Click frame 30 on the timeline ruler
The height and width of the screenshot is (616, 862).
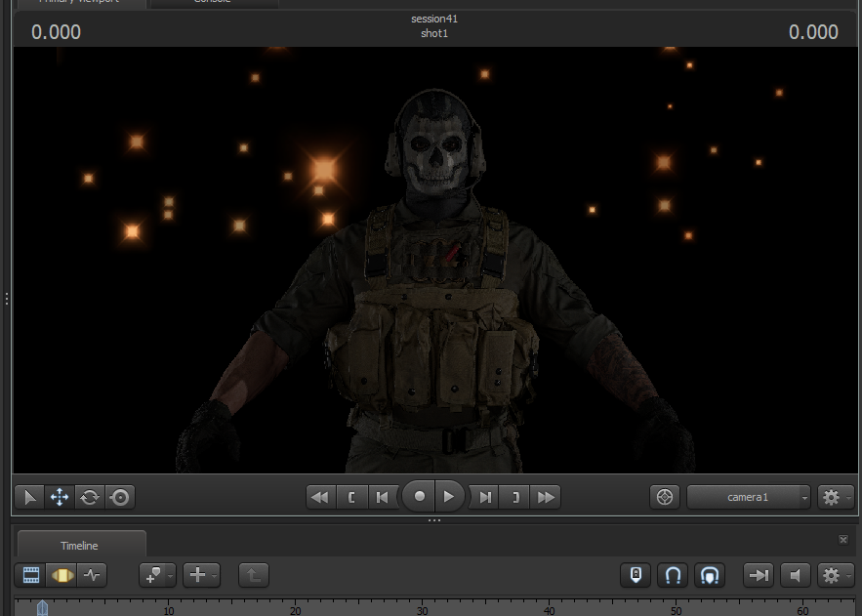point(422,610)
